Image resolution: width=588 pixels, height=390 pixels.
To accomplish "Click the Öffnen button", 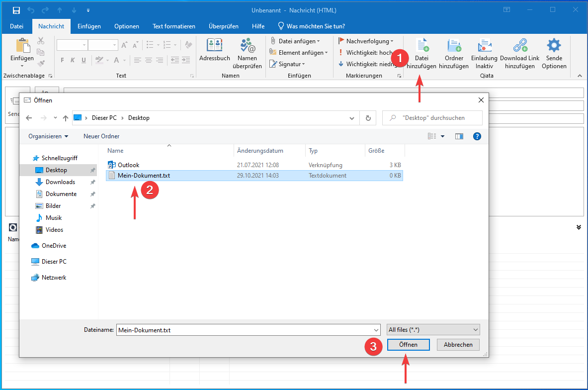I will (408, 345).
